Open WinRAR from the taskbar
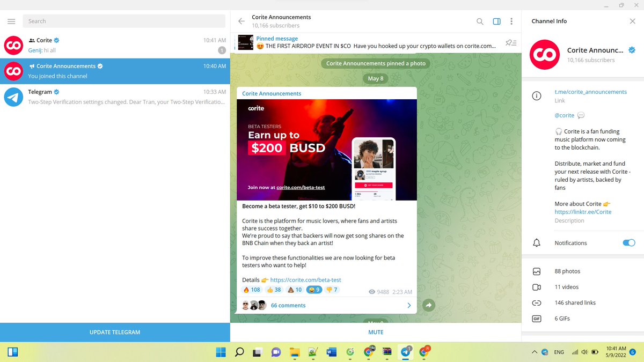 386,352
